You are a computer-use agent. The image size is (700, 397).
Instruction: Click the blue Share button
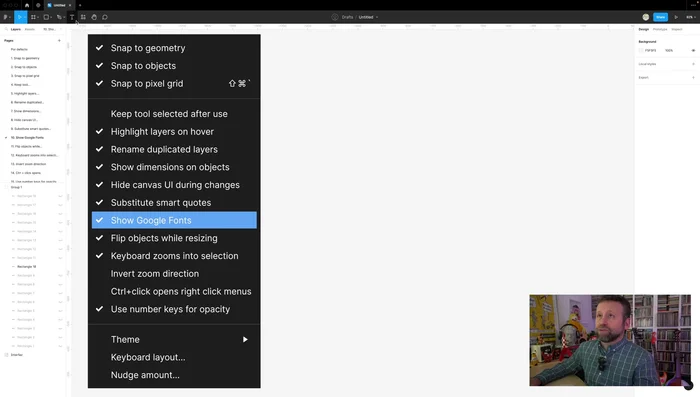[660, 17]
